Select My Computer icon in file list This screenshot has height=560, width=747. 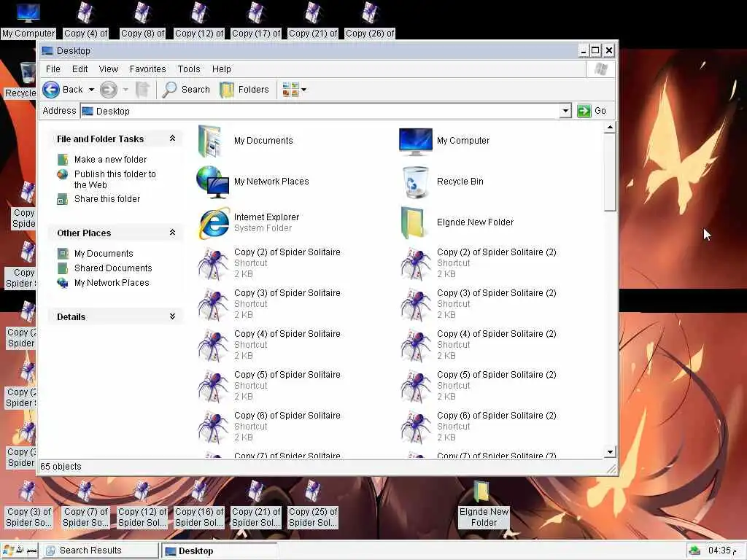pyautogui.click(x=415, y=141)
